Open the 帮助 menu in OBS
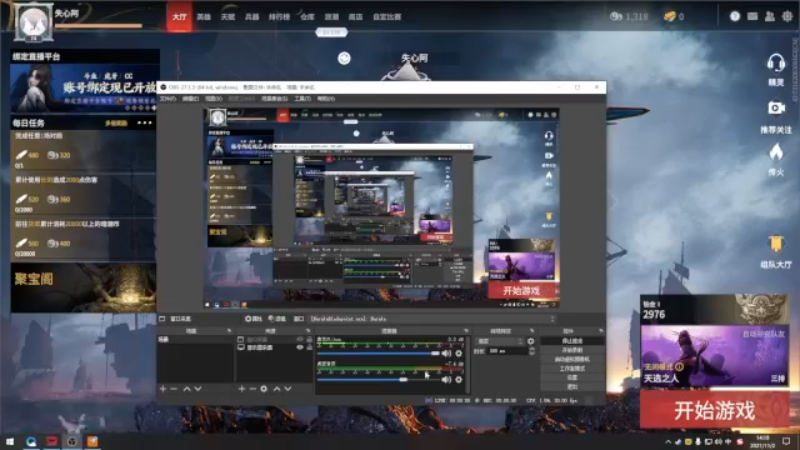 326,98
